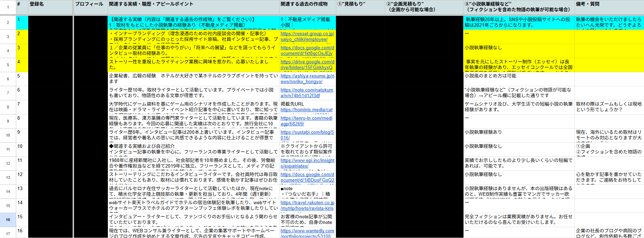Select the row 1 header
644x238 pixels.
(x=8, y=7)
